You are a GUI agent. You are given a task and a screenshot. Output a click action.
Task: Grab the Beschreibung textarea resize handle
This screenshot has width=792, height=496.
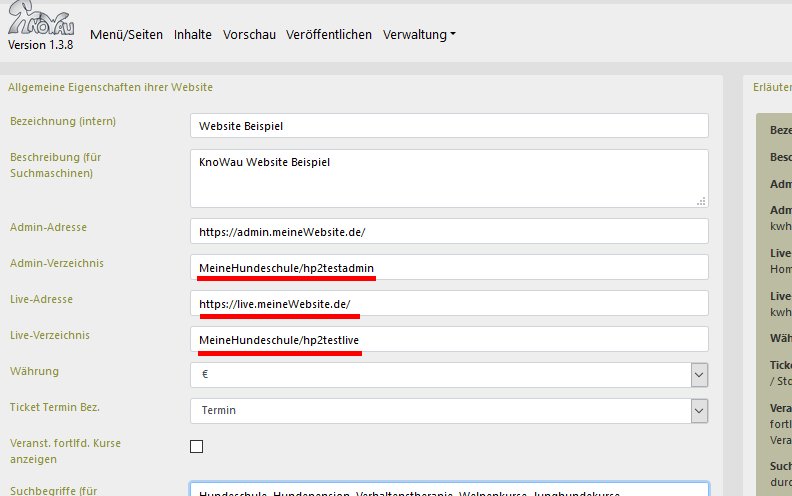[x=702, y=201]
